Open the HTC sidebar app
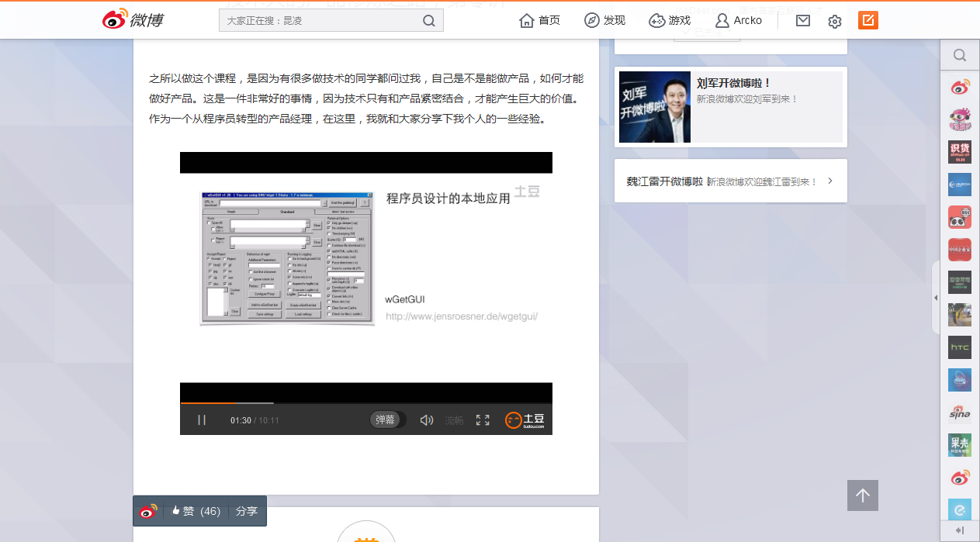This screenshot has height=542, width=980. tap(960, 347)
